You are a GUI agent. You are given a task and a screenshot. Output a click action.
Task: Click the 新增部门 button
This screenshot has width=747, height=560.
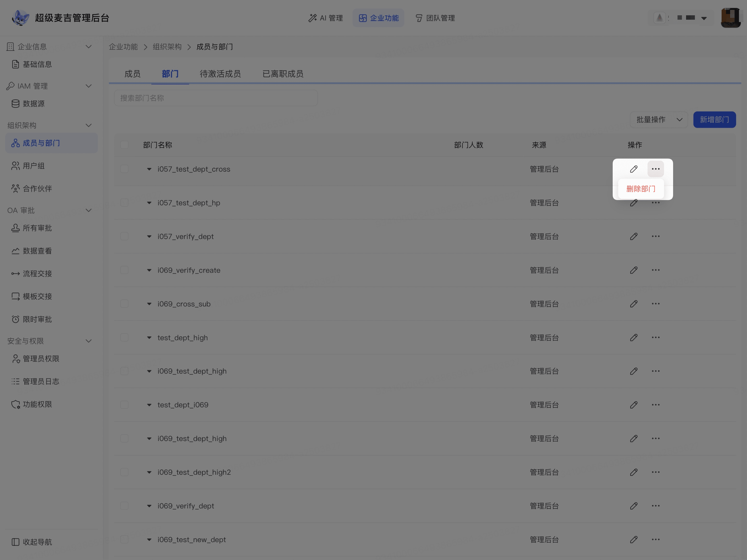click(x=714, y=119)
